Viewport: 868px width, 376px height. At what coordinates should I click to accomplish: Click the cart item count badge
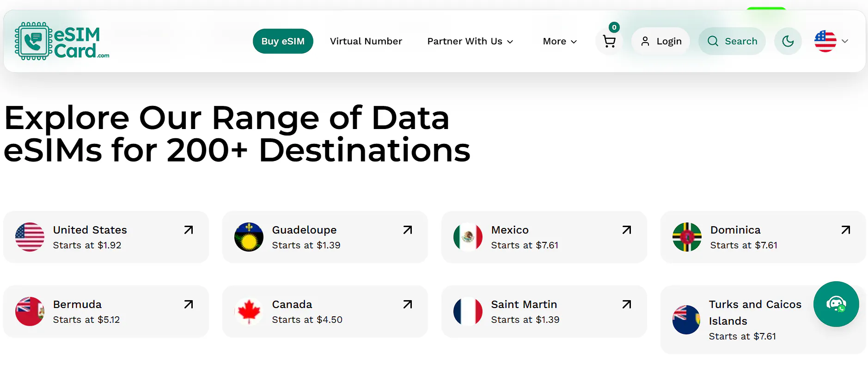(x=614, y=27)
